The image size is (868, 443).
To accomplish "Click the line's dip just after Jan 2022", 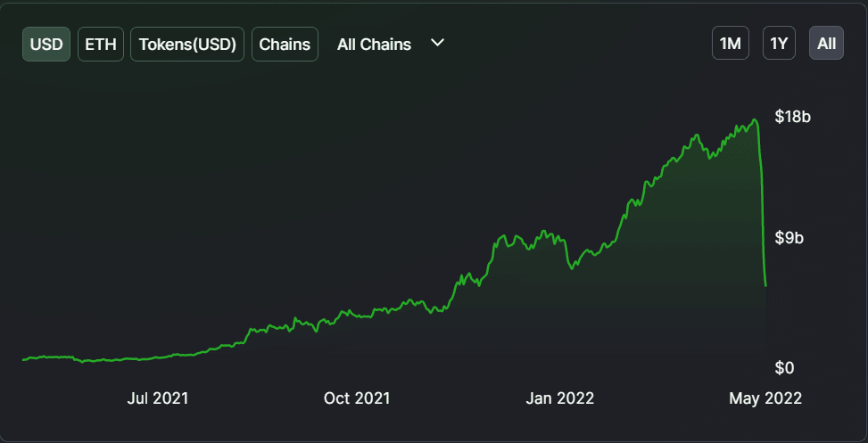I will (x=572, y=266).
